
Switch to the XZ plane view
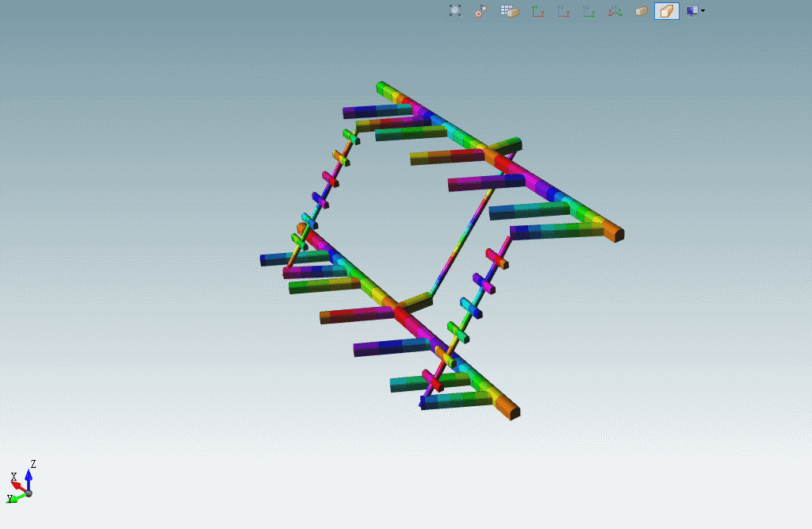pos(563,11)
